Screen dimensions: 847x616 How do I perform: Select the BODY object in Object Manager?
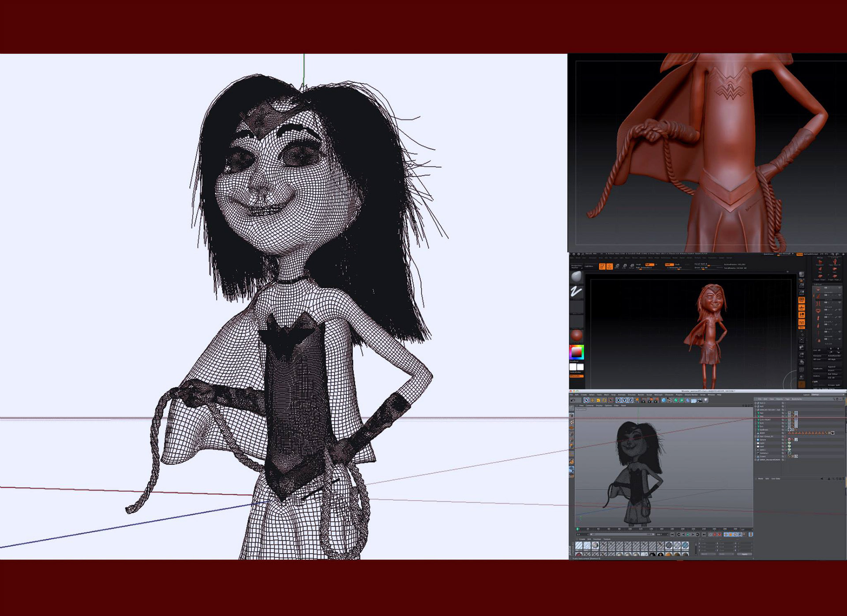762,433
